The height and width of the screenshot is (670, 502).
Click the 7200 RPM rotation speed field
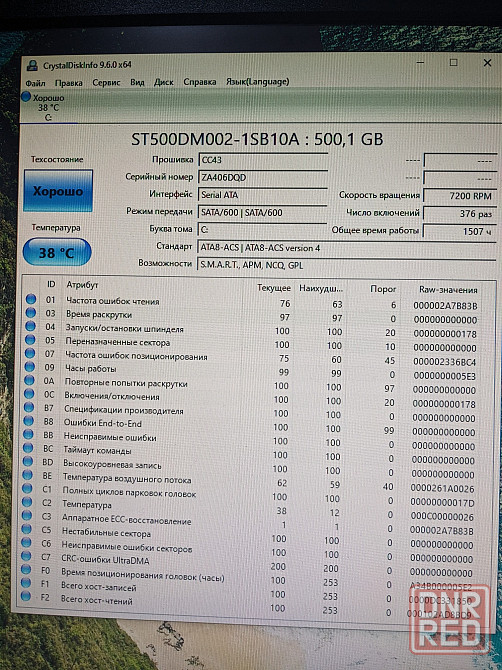460,196
